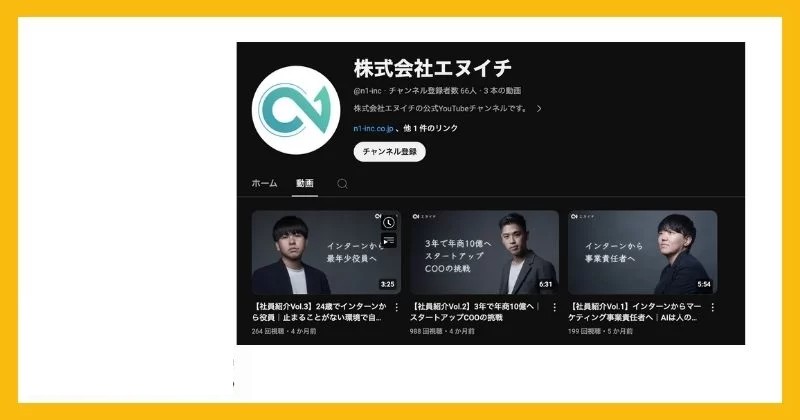Screen dimensions: 800x420
Task: Click the add-to-queue icon on Vol.3 thumbnail
Action: click(389, 240)
